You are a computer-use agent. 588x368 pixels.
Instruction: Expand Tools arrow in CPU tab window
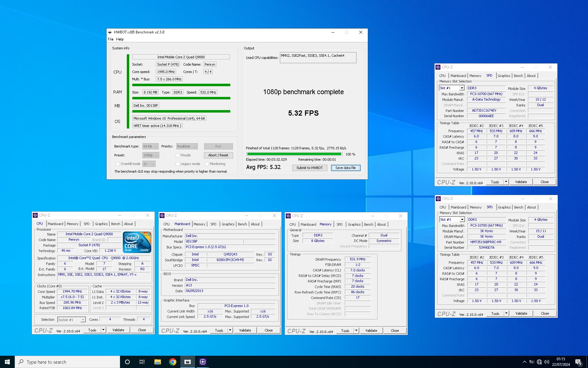point(103,330)
